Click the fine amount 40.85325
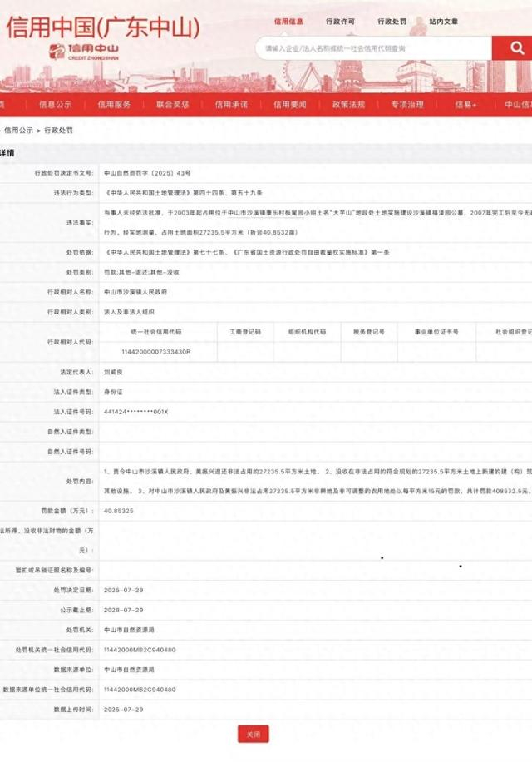The width and height of the screenshot is (532, 762). click(118, 512)
